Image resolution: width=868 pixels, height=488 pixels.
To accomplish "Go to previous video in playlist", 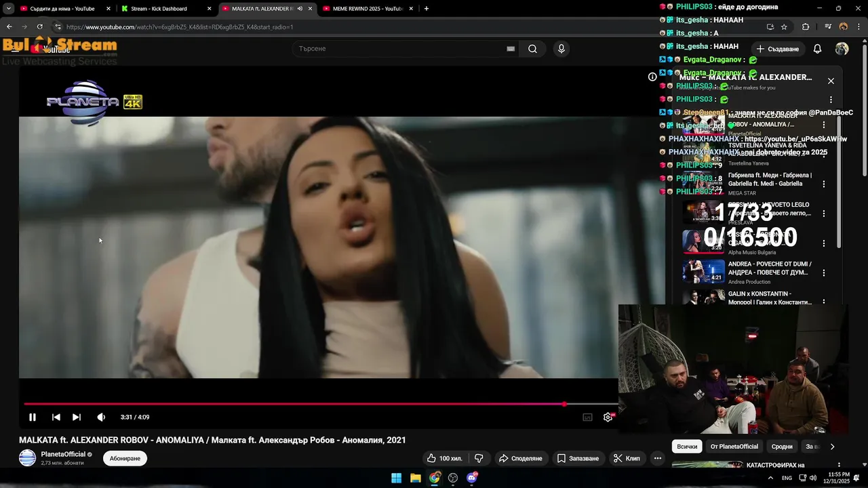I will pyautogui.click(x=56, y=418).
